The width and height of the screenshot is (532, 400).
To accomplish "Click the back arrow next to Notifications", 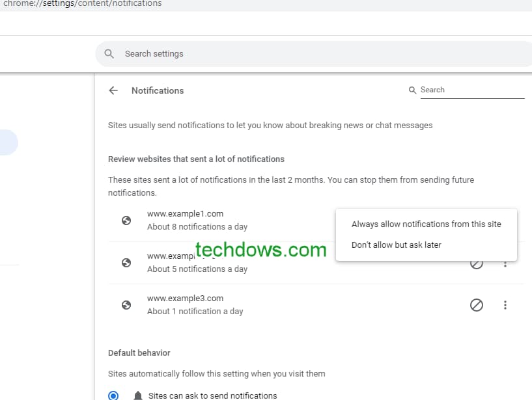I will point(113,90).
